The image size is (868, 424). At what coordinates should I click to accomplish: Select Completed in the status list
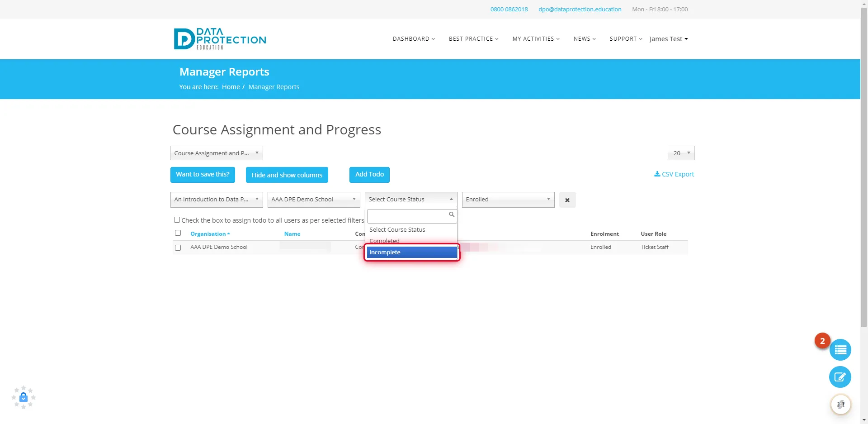412,241
